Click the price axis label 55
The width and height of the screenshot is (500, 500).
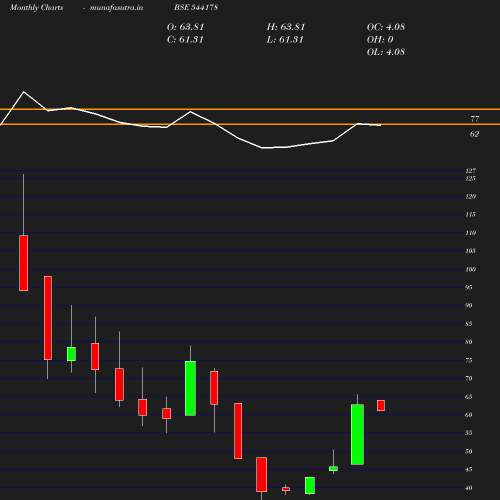(469, 433)
